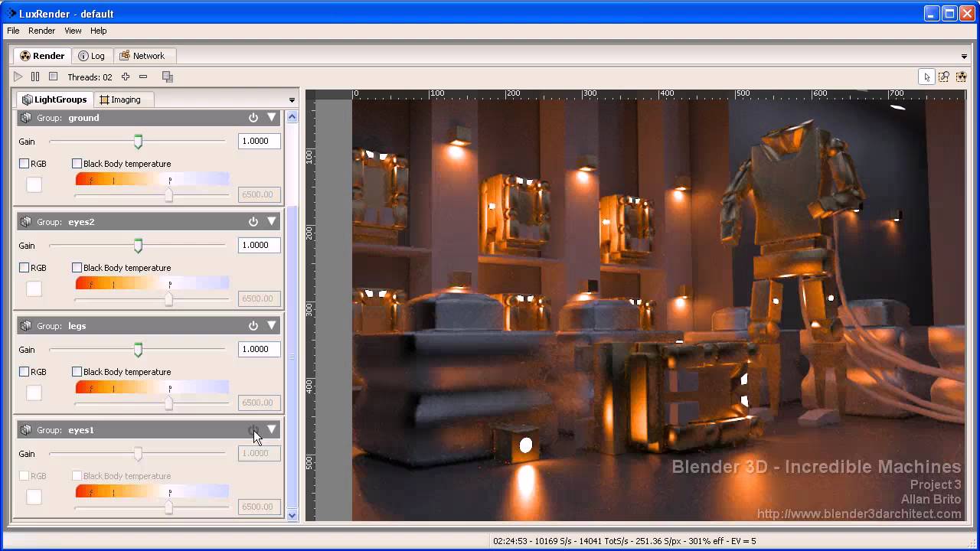Toggle power for ground light group
980x551 pixels.
click(x=253, y=118)
